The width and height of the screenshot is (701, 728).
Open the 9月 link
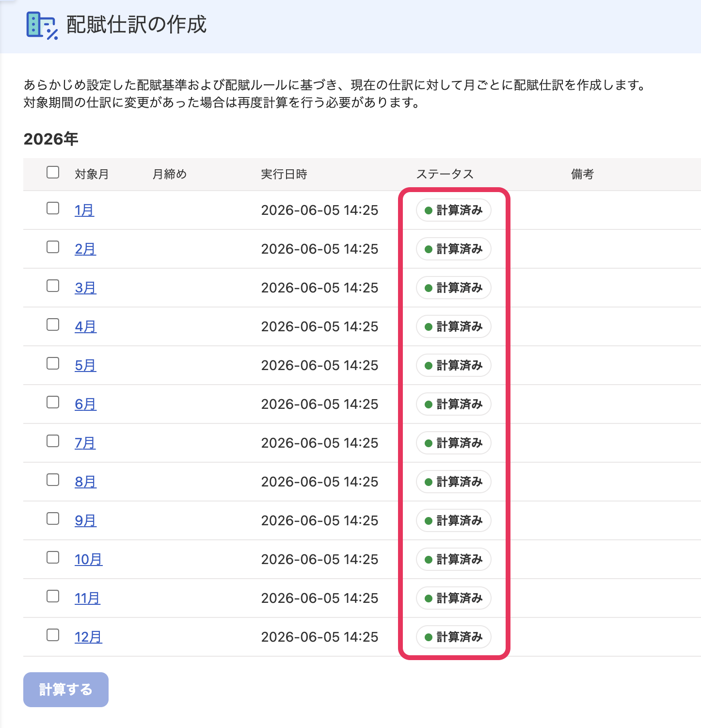pyautogui.click(x=85, y=520)
